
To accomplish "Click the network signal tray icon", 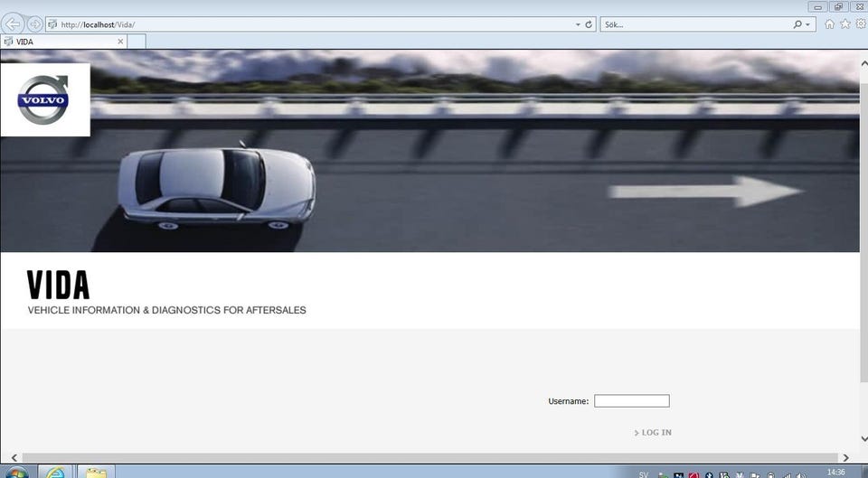I will pyautogui.click(x=787, y=476).
